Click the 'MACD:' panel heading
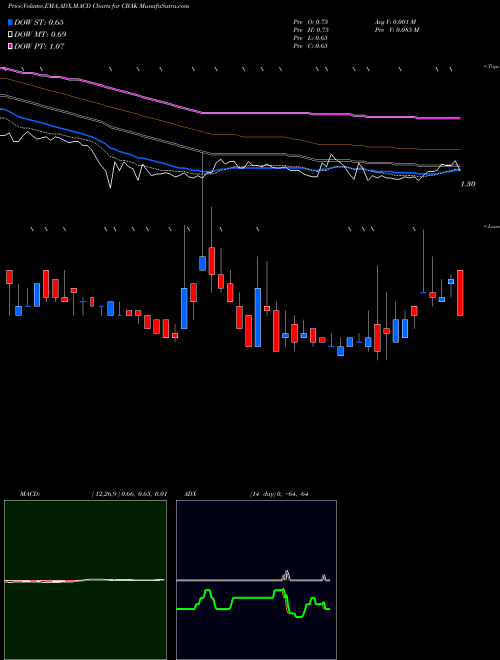 (x=30, y=494)
